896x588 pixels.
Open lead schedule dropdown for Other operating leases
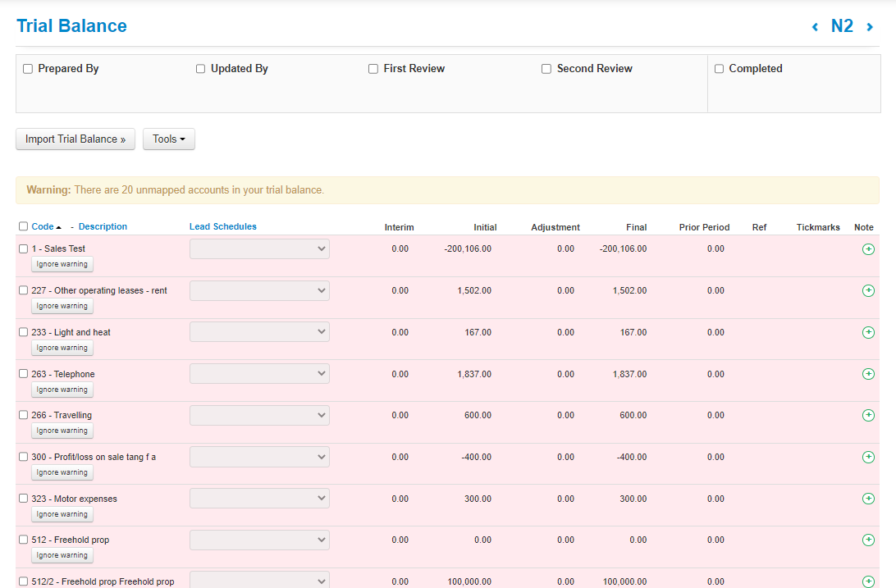(259, 290)
